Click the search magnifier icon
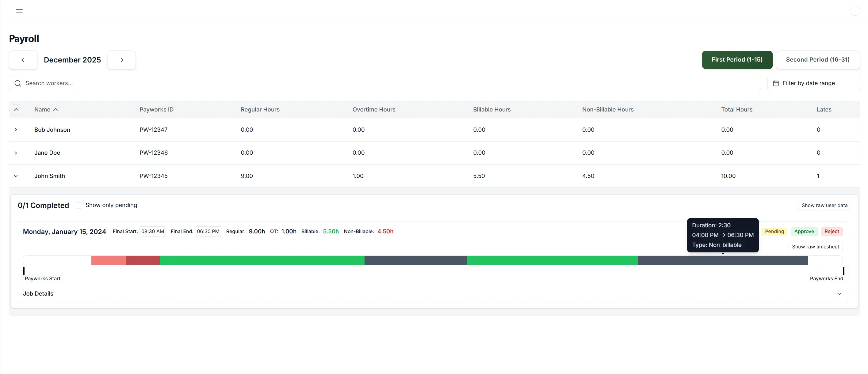Viewport: 868px width, 374px height. [x=18, y=84]
